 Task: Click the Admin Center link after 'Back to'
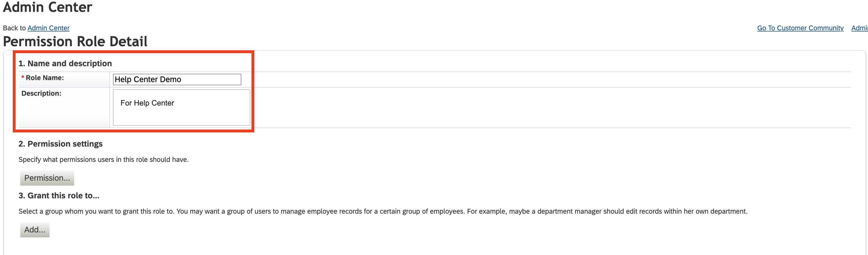pos(48,28)
